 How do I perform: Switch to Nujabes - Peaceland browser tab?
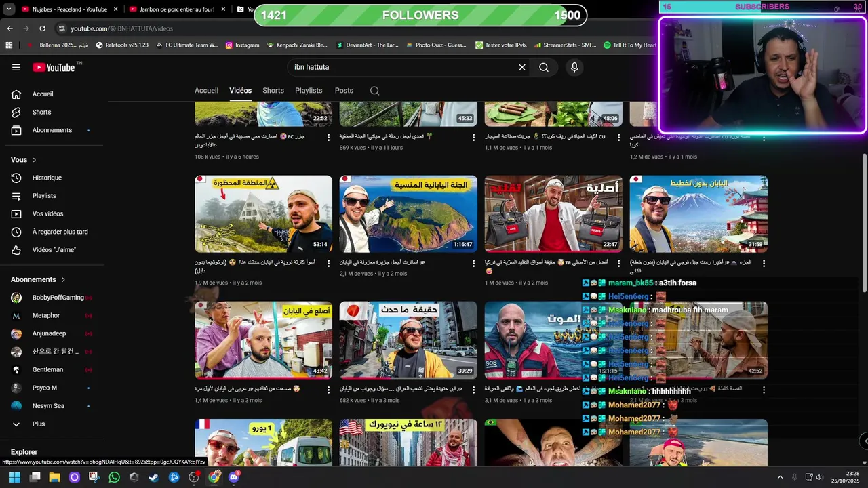pyautogui.click(x=69, y=9)
